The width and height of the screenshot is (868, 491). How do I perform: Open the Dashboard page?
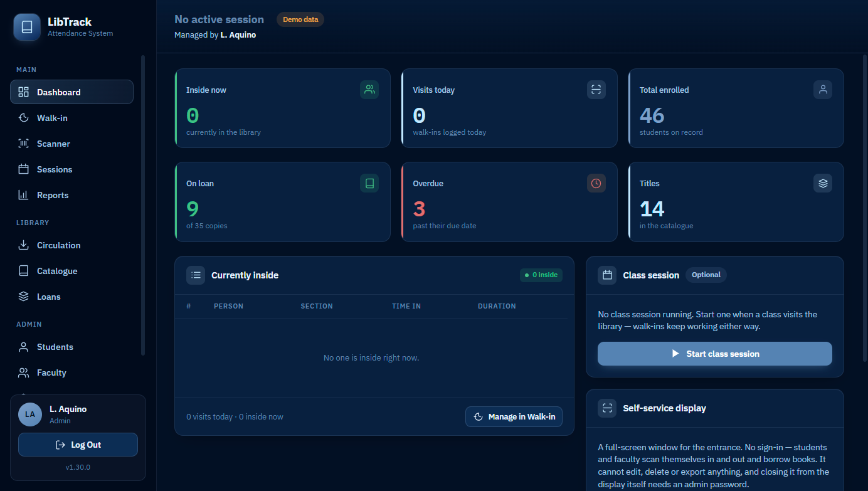tap(71, 92)
